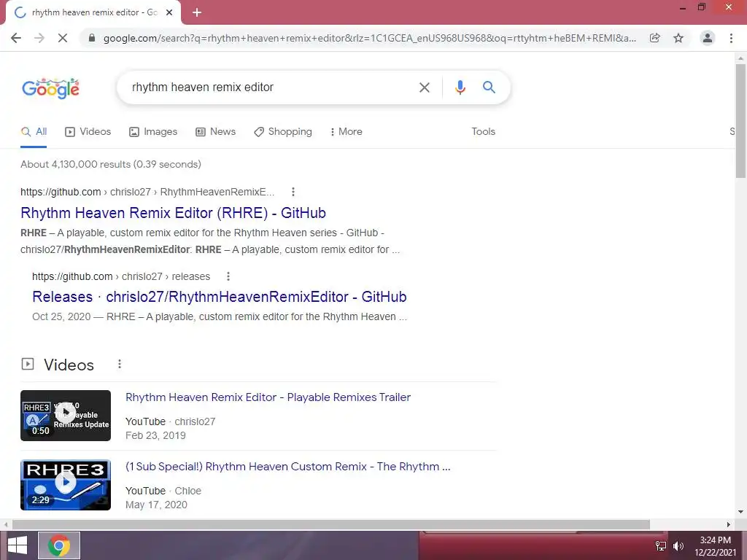
Task: Open Releases chrislo27/RhythmHeavenRemixEditor link
Action: (220, 297)
